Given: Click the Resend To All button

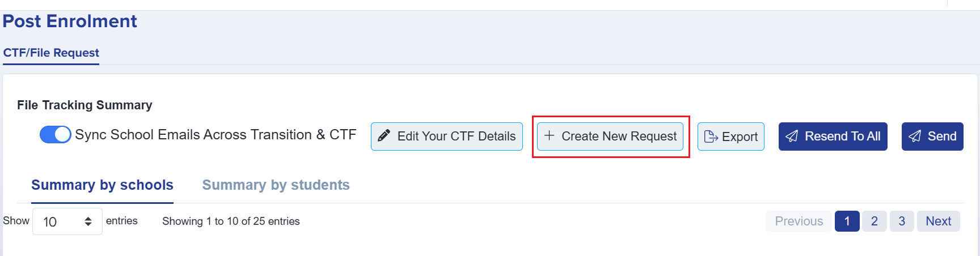Looking at the screenshot, I should tap(833, 136).
